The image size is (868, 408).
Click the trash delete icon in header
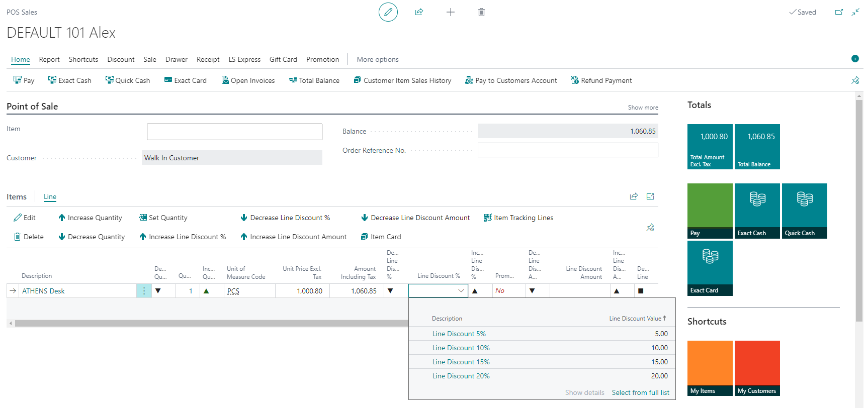point(481,12)
